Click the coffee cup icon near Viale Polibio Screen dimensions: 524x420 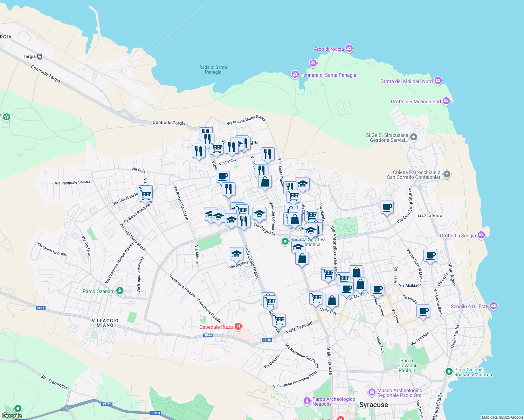click(x=377, y=289)
